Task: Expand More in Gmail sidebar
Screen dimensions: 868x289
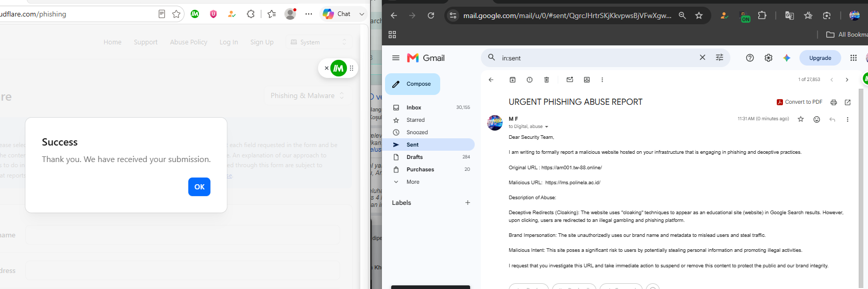Action: [x=430, y=182]
